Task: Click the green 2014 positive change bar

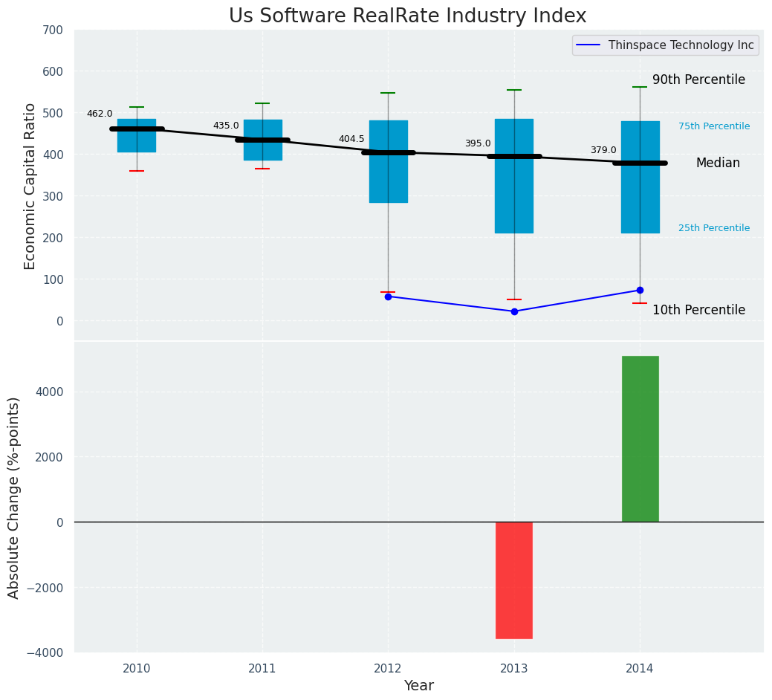Action: tap(640, 439)
